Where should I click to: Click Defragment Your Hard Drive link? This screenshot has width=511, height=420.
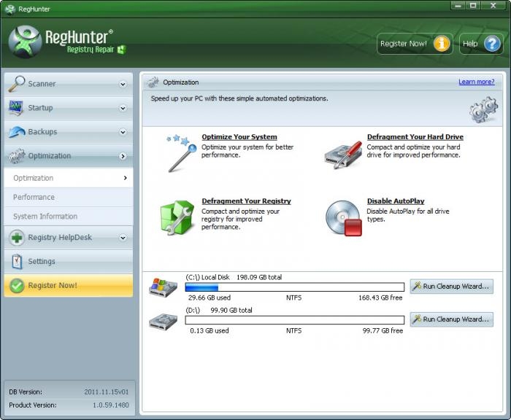pos(415,137)
